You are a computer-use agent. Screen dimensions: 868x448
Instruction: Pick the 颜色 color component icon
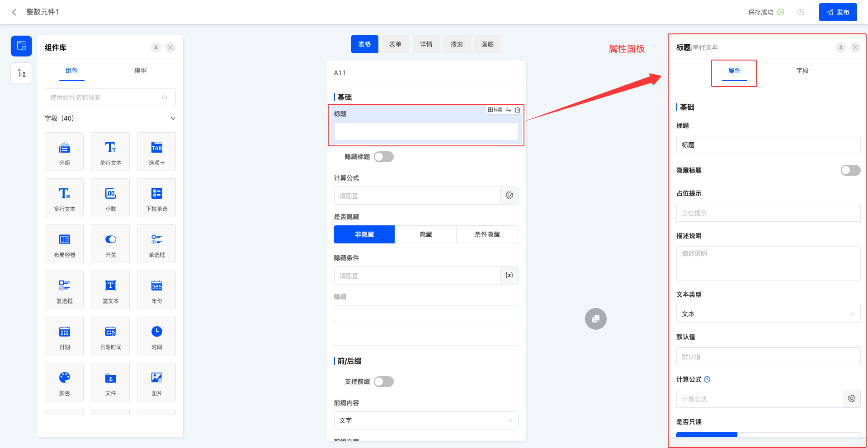(x=65, y=382)
